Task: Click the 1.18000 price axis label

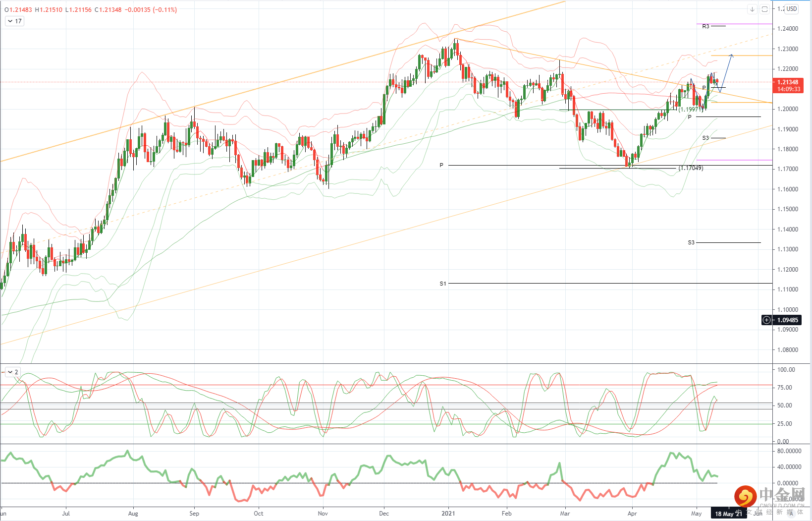Action: [x=788, y=149]
